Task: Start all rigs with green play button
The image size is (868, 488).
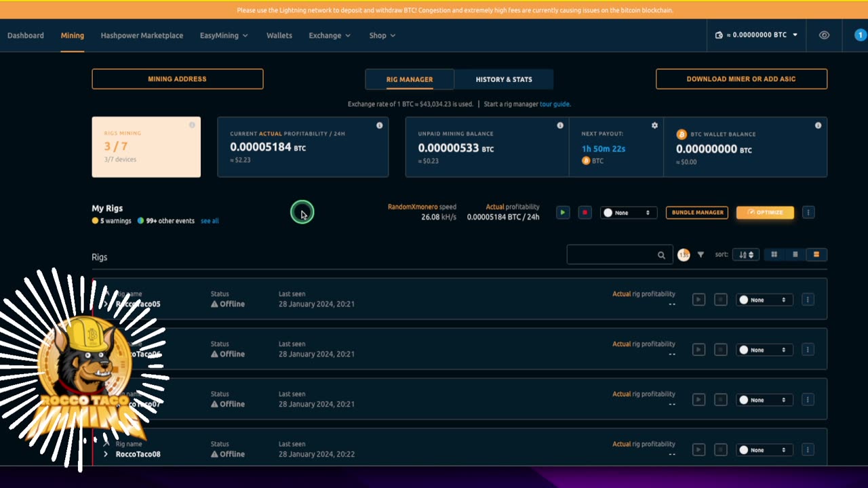Action: [x=563, y=213]
